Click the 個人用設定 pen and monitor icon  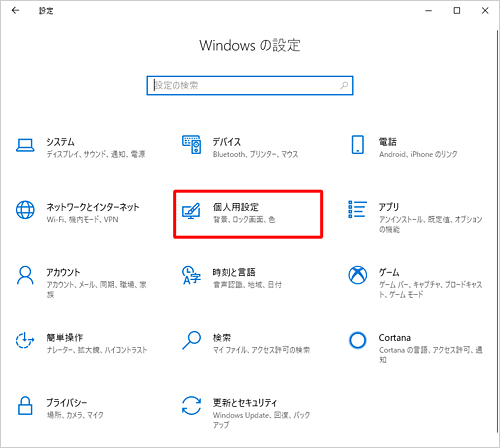pyautogui.click(x=191, y=211)
